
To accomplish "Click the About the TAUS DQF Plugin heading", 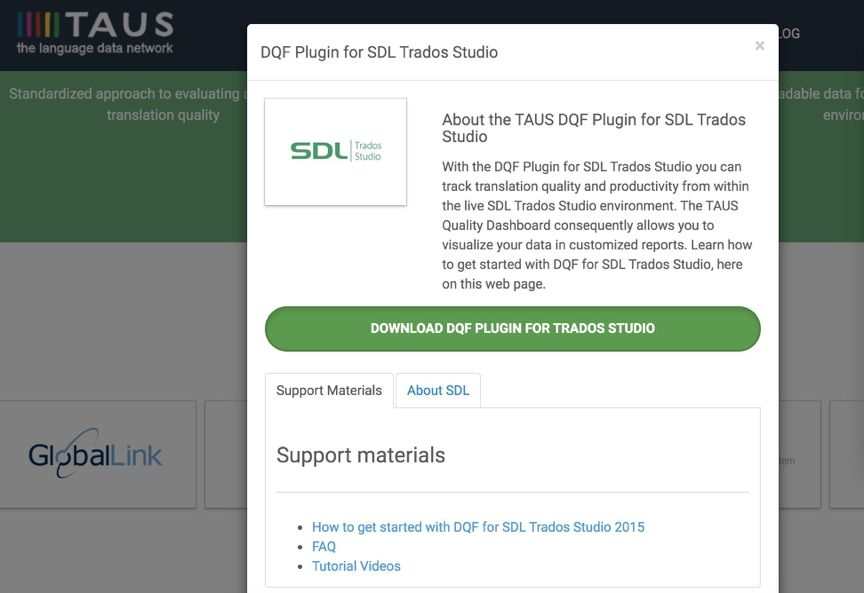I will [x=594, y=128].
